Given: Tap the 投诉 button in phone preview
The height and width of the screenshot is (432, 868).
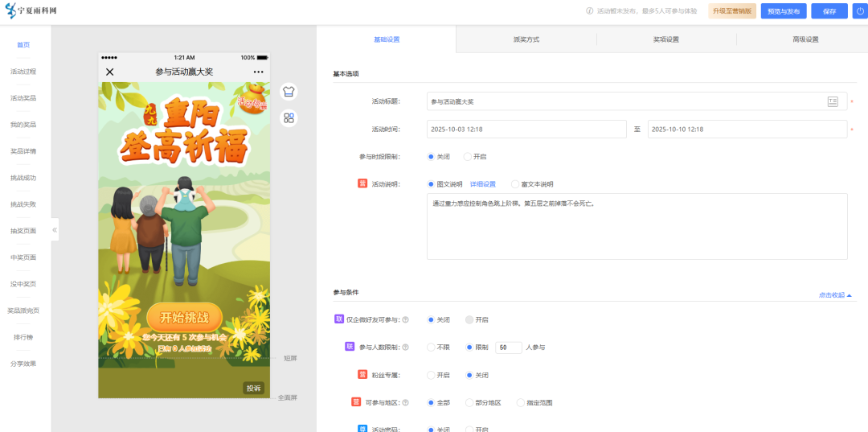Looking at the screenshot, I should coord(253,388).
